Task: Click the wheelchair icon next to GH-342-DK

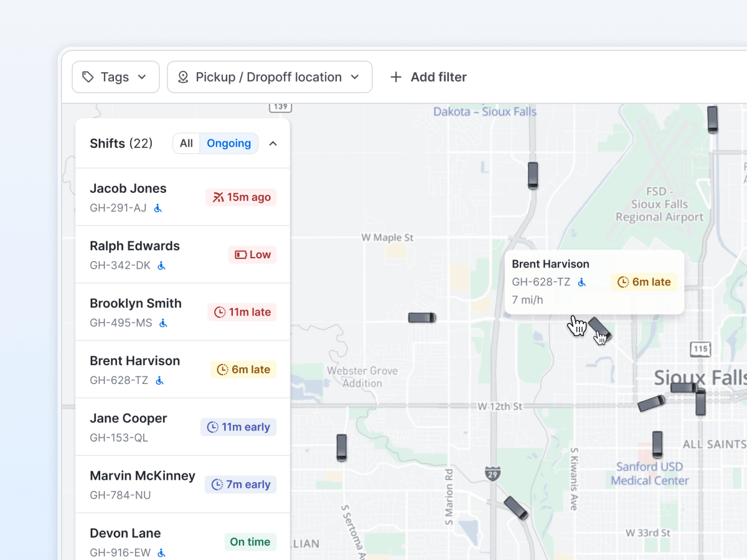Action: (x=162, y=266)
